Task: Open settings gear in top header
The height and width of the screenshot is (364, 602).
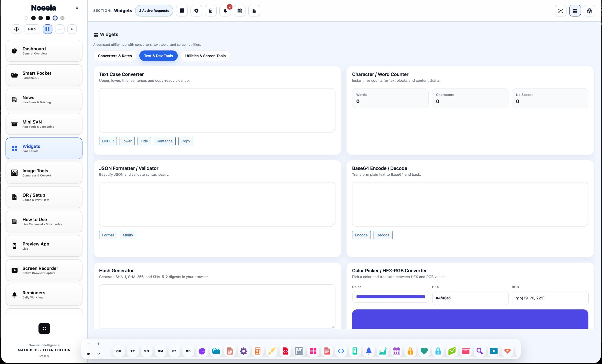Action: (x=196, y=11)
